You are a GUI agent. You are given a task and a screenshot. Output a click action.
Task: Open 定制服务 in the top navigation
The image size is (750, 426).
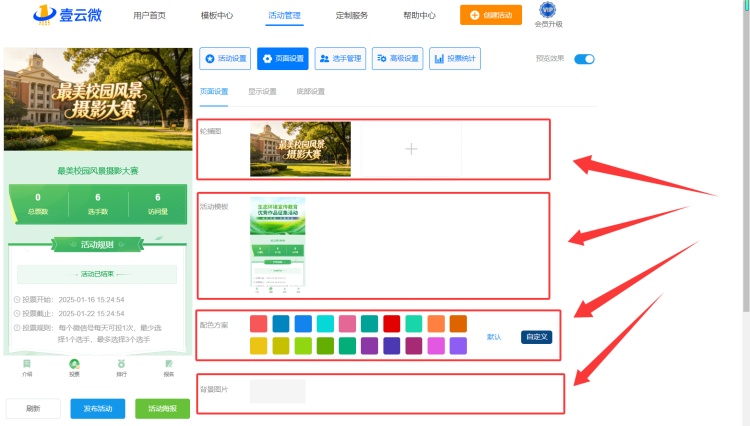tap(352, 15)
